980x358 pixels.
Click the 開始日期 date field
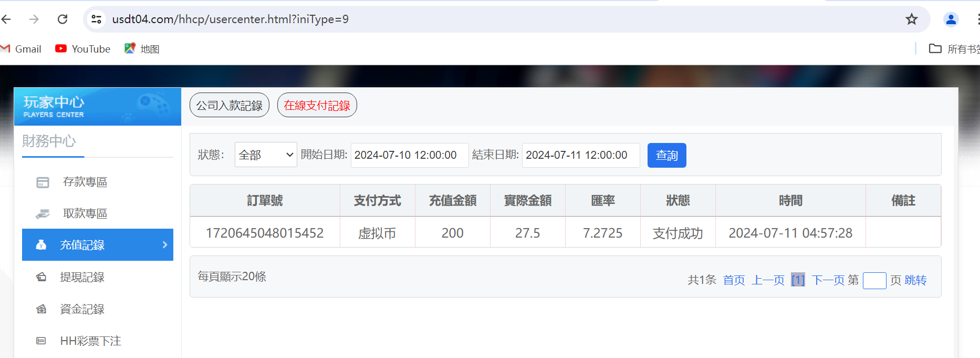[410, 155]
